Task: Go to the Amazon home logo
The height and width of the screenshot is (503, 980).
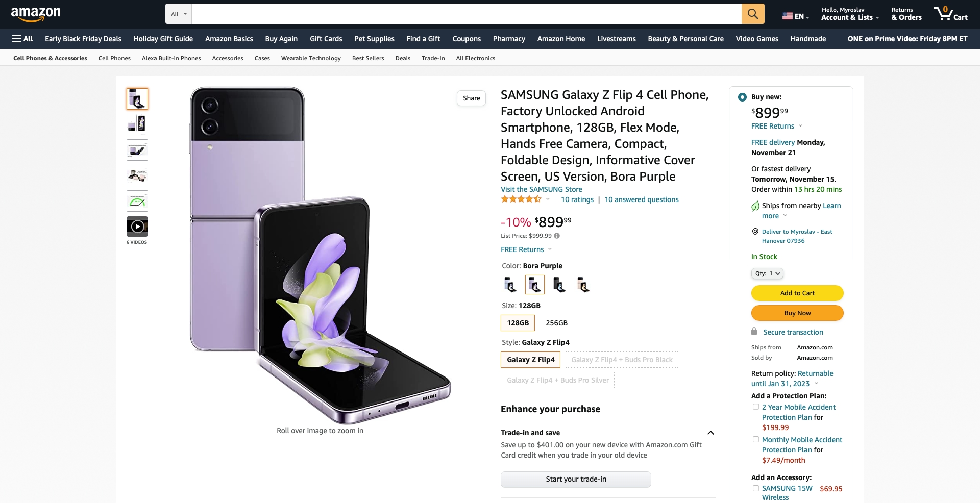Action: pyautogui.click(x=36, y=14)
